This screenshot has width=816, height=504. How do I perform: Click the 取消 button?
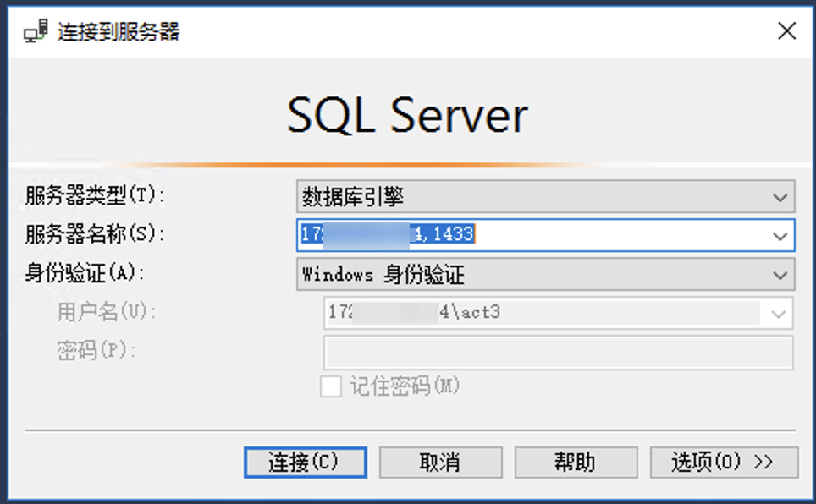(440, 463)
